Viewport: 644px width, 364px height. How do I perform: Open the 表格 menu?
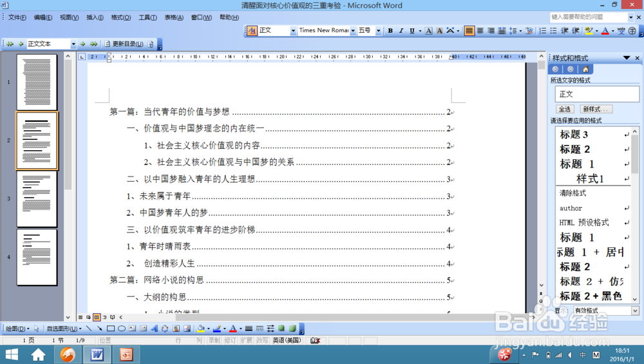[x=174, y=17]
